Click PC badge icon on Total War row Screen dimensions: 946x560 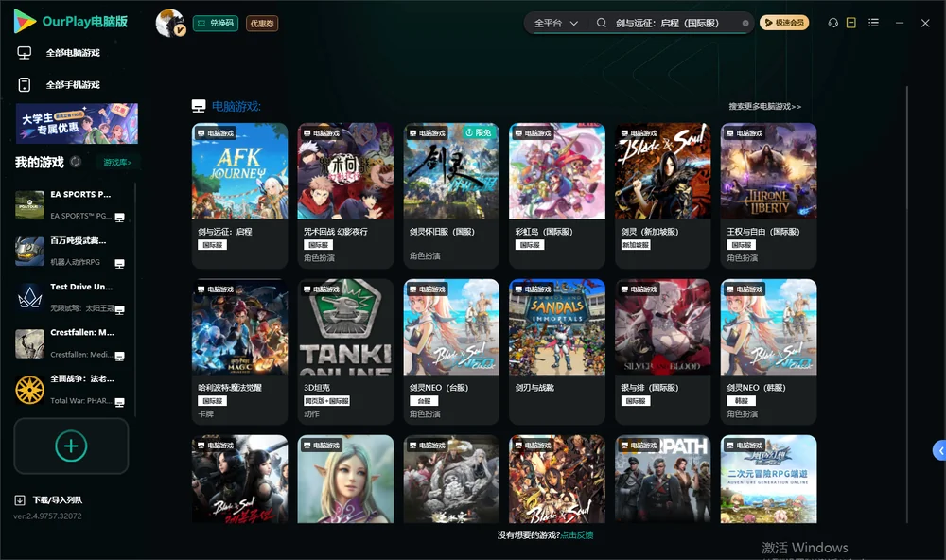[x=119, y=403]
